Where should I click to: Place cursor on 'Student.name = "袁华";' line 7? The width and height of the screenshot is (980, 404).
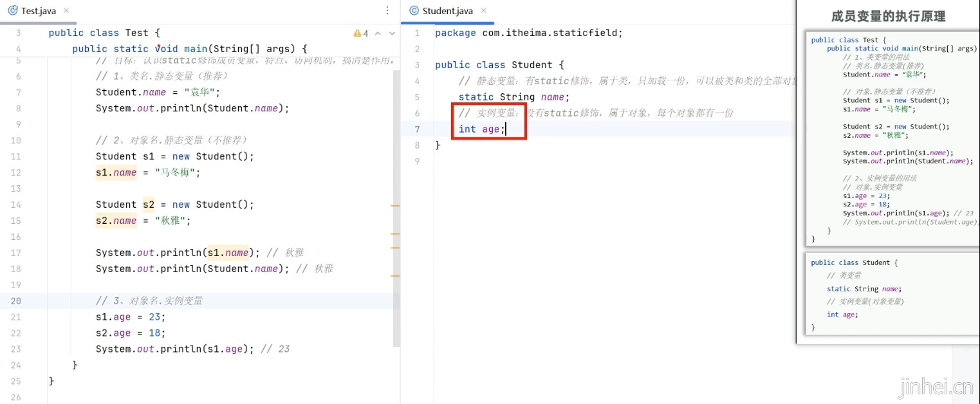point(158,92)
